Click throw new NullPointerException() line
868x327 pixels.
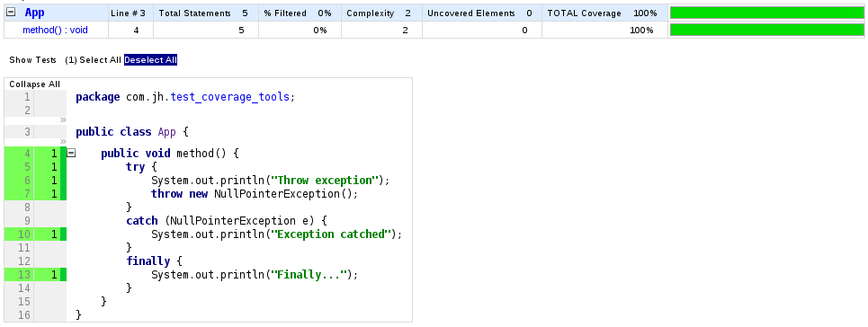pyautogui.click(x=255, y=194)
